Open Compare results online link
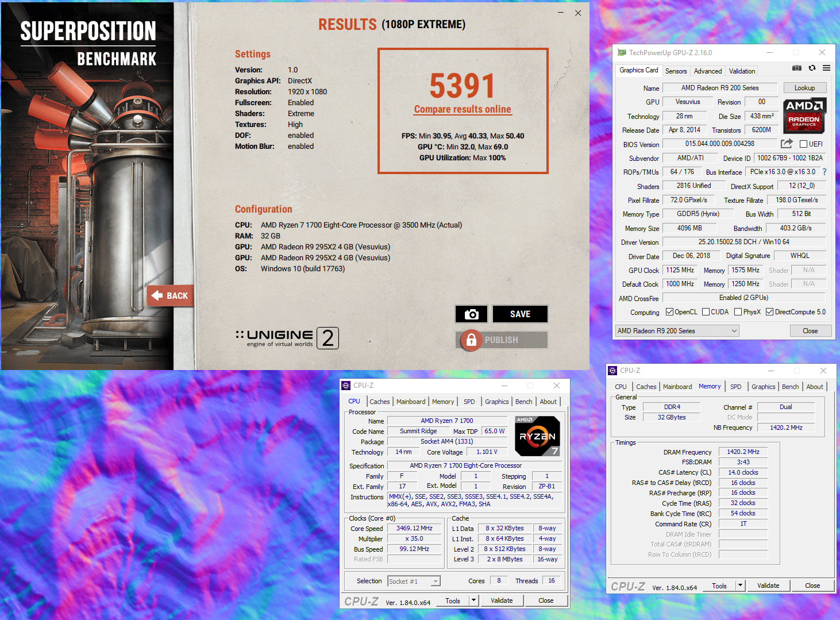The width and height of the screenshot is (840, 620). (463, 109)
